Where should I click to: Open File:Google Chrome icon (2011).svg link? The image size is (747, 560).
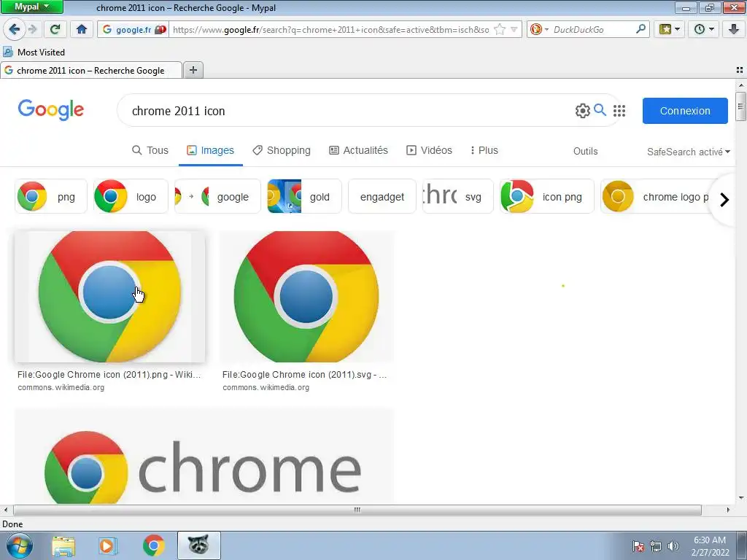tap(304, 375)
